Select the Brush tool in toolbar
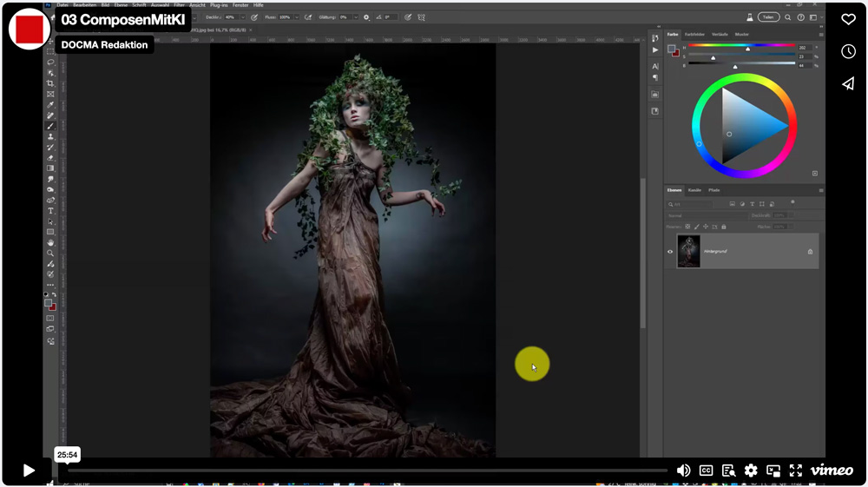Screen dimensions: 868x487 pos(50,126)
